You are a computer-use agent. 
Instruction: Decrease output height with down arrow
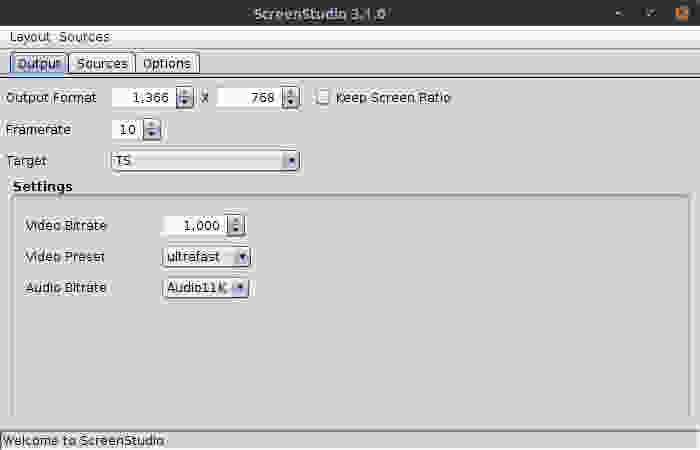click(x=291, y=102)
